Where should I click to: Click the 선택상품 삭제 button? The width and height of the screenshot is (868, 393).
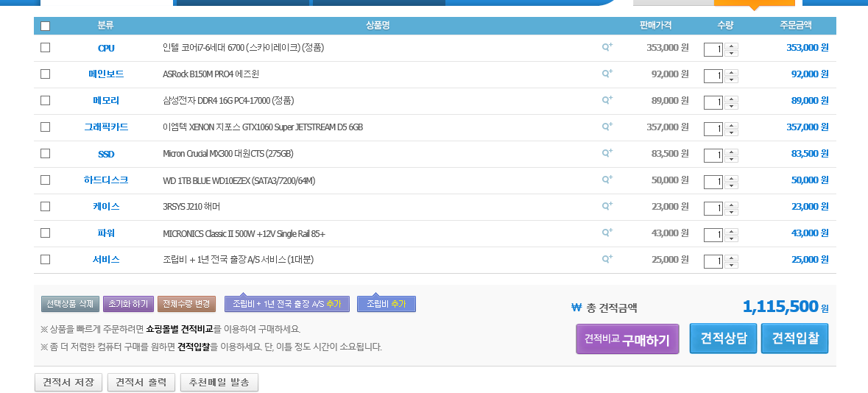point(70,304)
